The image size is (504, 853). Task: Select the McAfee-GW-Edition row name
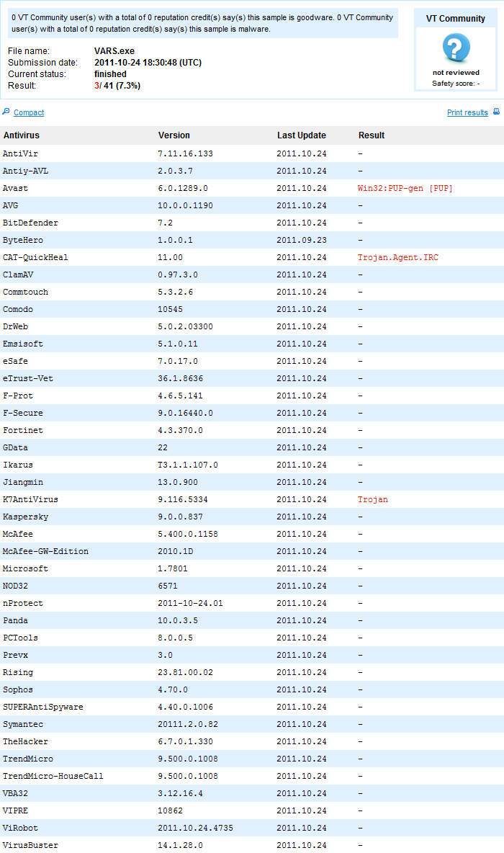[x=45, y=552]
